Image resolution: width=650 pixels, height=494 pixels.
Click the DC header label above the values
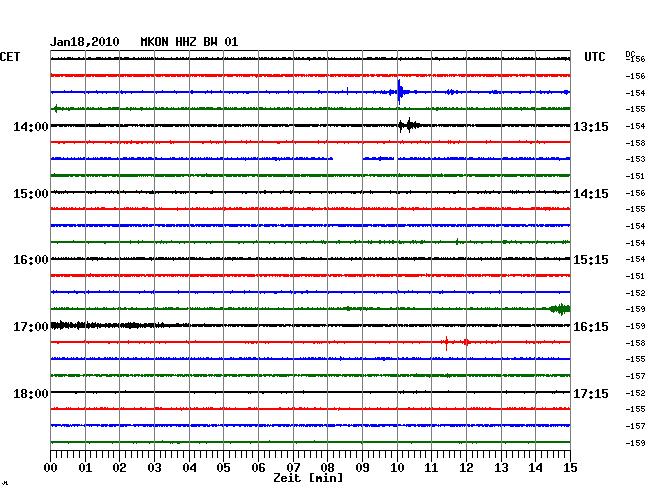click(630, 54)
